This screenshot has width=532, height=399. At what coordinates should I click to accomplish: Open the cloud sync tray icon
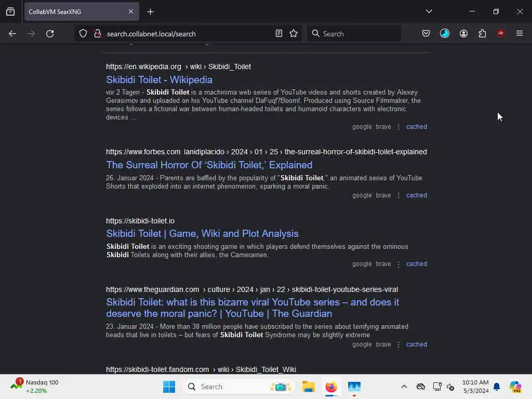pyautogui.click(x=421, y=387)
